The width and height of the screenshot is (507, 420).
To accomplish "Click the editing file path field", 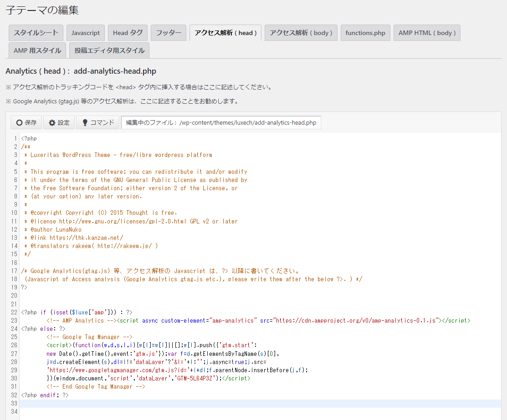I will 221,122.
